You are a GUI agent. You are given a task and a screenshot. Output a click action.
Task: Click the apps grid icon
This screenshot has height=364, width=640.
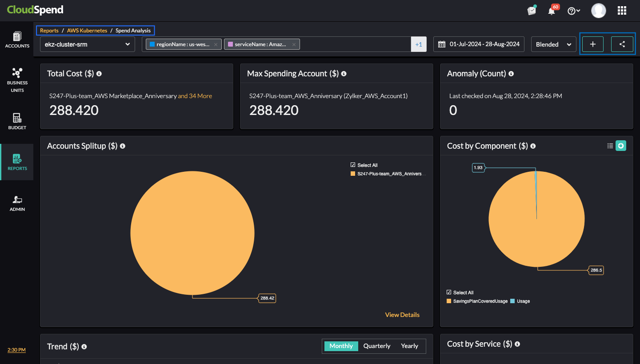tap(622, 11)
